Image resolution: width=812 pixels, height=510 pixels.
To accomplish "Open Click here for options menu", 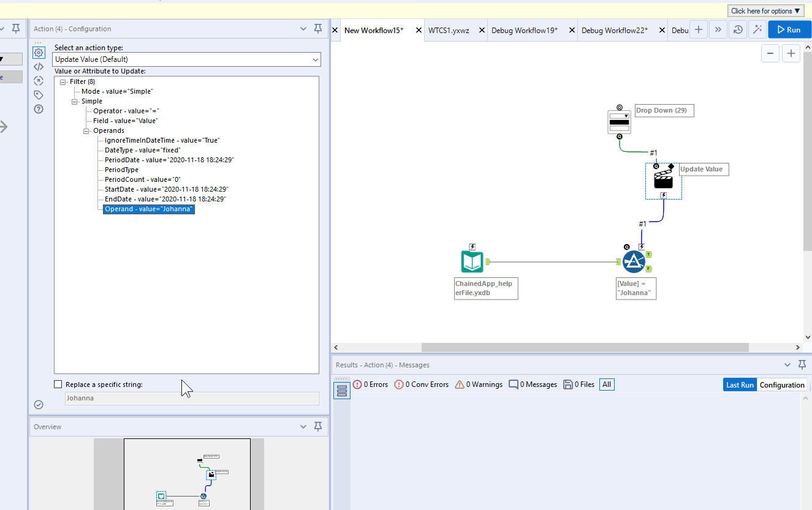I will pyautogui.click(x=765, y=10).
